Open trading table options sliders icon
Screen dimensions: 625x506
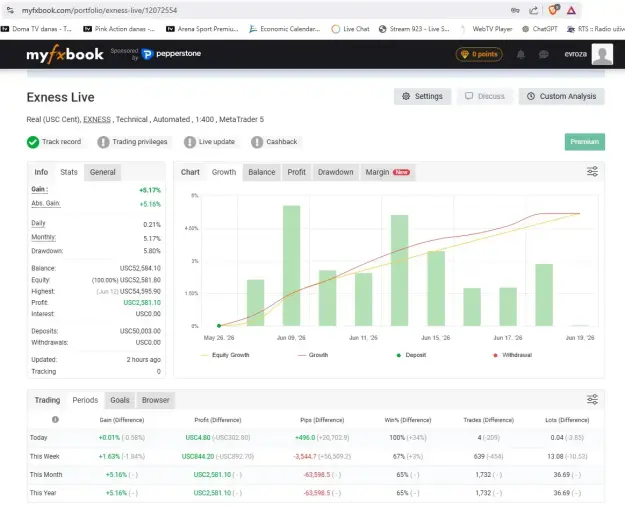(592, 399)
